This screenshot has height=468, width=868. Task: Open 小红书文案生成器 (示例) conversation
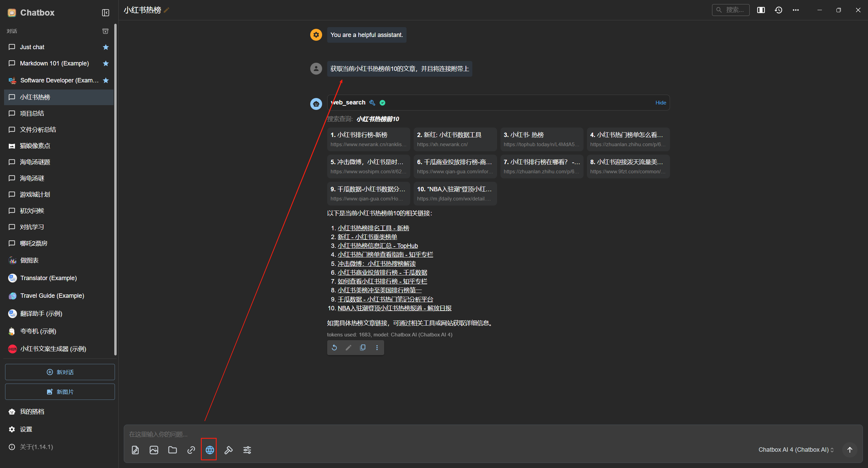coord(59,349)
